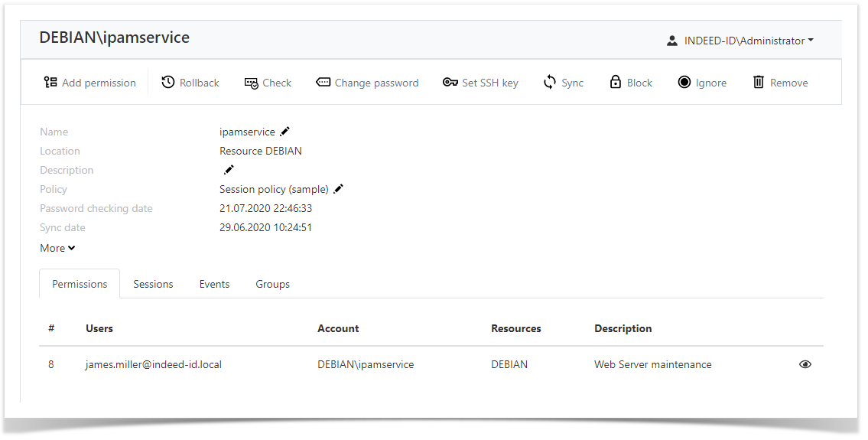The height and width of the screenshot is (440, 868).
Task: Click password checking date 21.07.2020 22:46:33
Action: pos(265,208)
